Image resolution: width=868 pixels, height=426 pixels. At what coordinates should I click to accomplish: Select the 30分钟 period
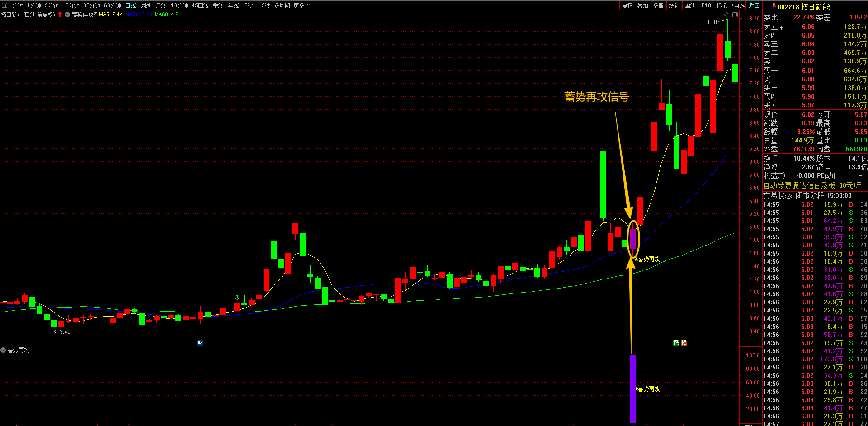point(92,5)
